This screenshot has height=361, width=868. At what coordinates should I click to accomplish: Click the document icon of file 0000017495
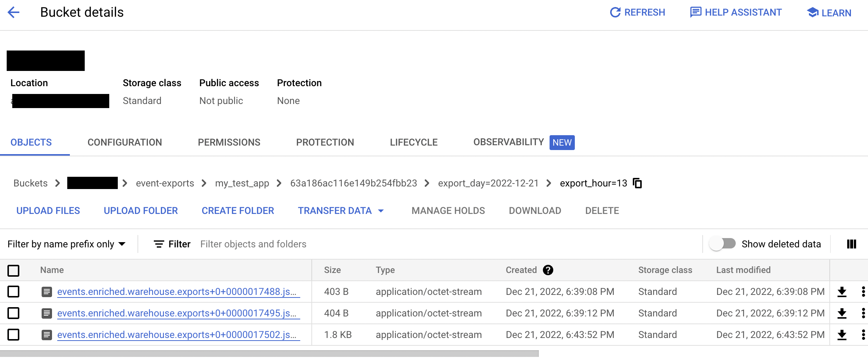[x=47, y=313]
